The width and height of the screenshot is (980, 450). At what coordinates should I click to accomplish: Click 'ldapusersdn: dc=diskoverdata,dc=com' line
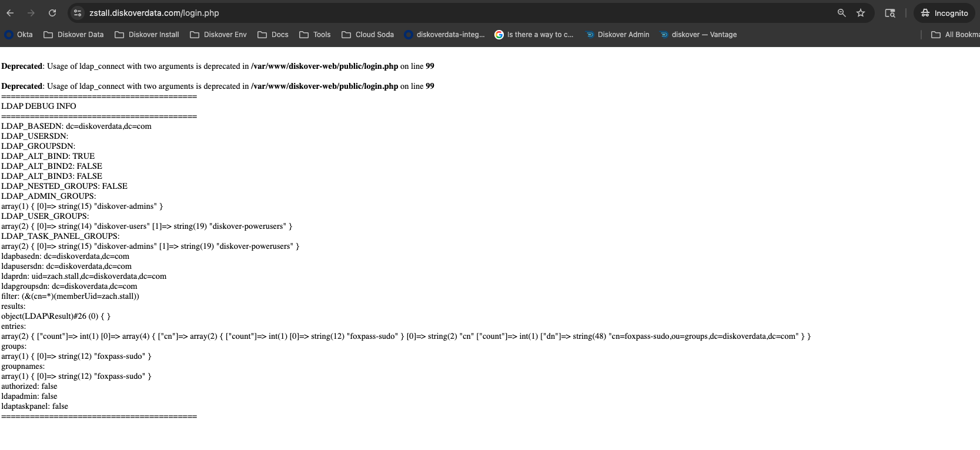(66, 266)
